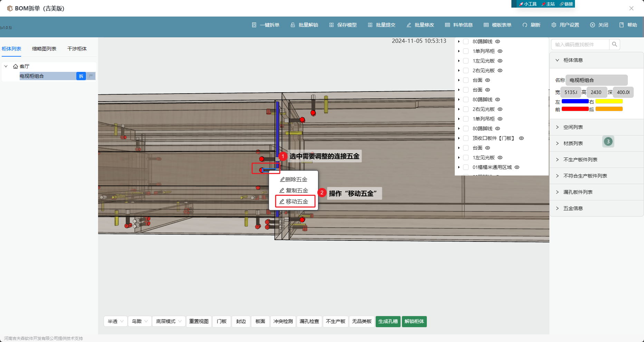The image size is (644, 342).
Task: Open 料单信息 from the toolbar
Action: point(459,25)
